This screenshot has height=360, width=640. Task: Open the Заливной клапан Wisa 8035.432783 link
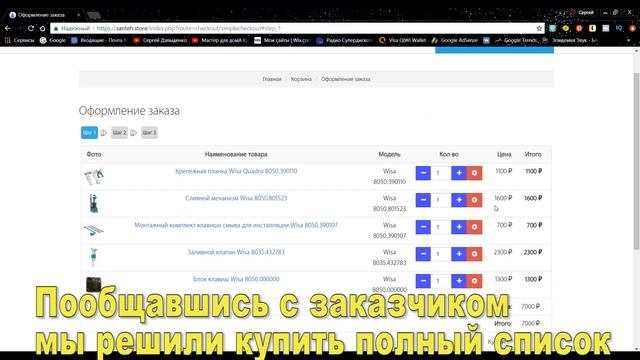(x=236, y=252)
